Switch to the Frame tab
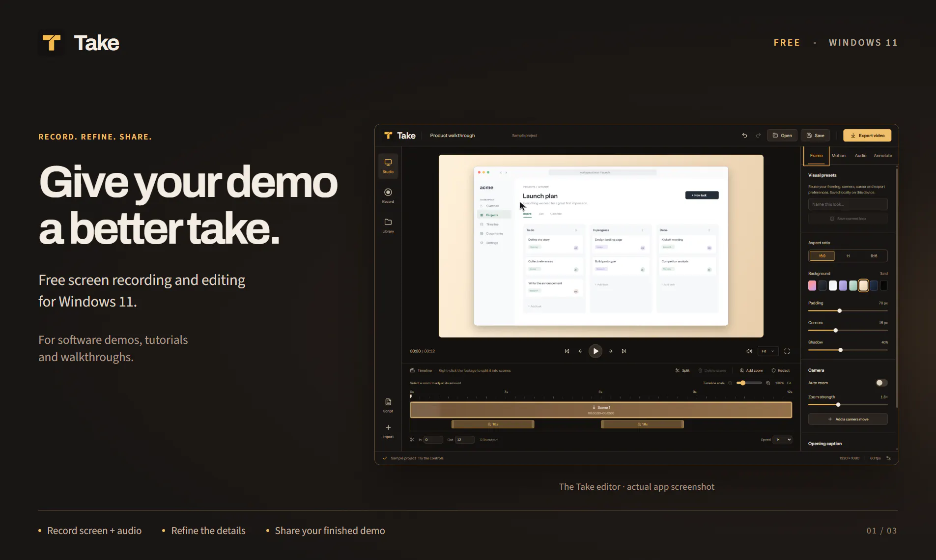 point(816,156)
